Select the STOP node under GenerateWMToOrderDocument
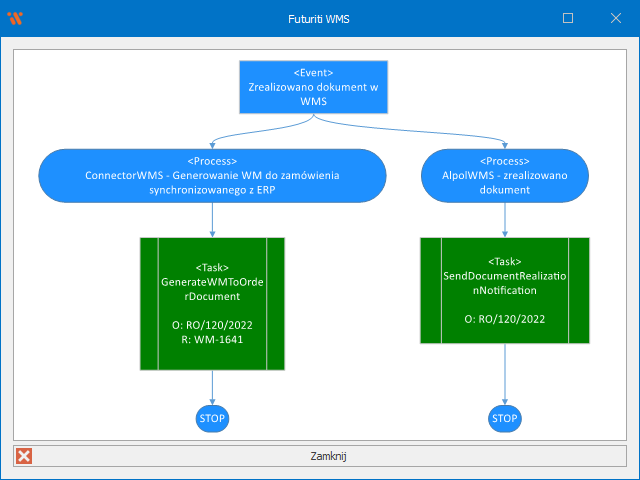 tap(213, 418)
